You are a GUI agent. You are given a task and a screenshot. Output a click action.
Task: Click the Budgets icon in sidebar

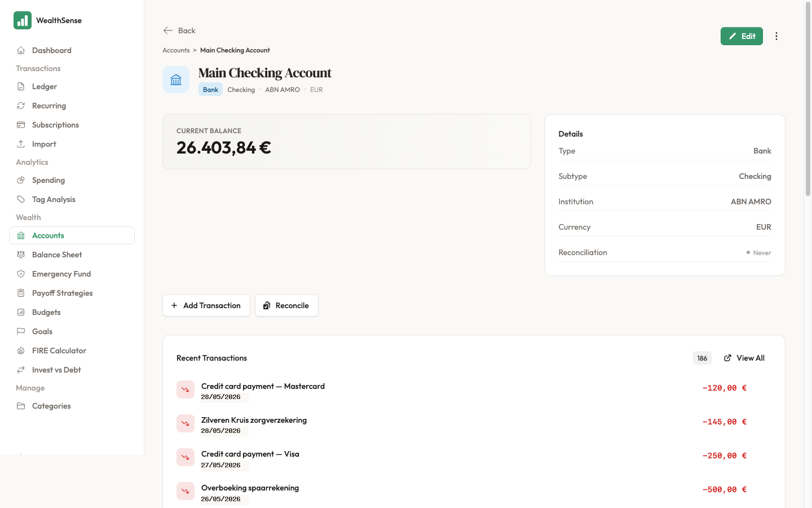point(21,312)
